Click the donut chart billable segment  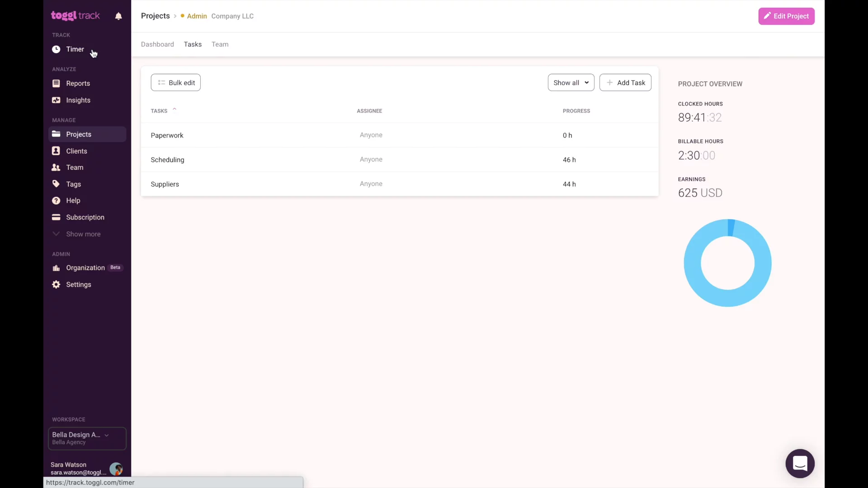pos(731,228)
